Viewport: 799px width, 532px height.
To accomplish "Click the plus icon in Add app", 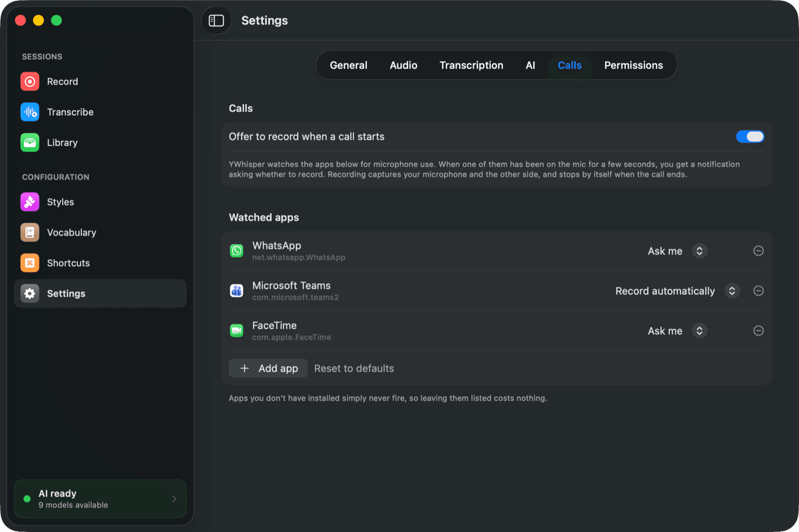I will 244,368.
